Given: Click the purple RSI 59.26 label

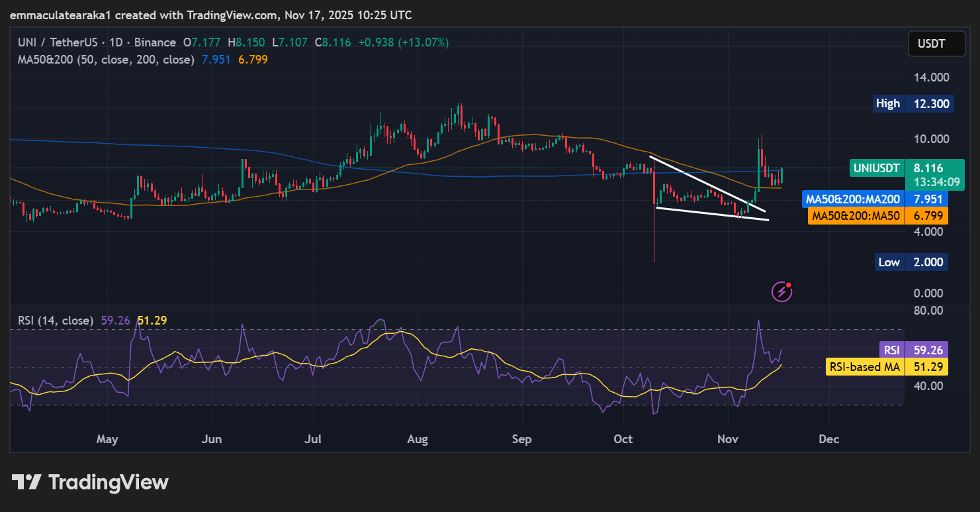Looking at the screenshot, I should click(913, 350).
